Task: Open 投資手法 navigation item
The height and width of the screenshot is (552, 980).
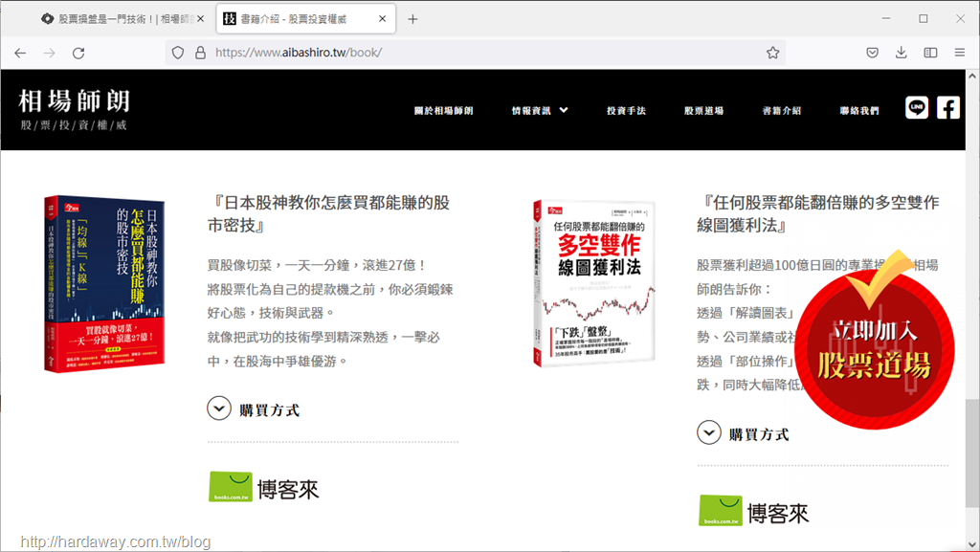Action: pos(626,111)
